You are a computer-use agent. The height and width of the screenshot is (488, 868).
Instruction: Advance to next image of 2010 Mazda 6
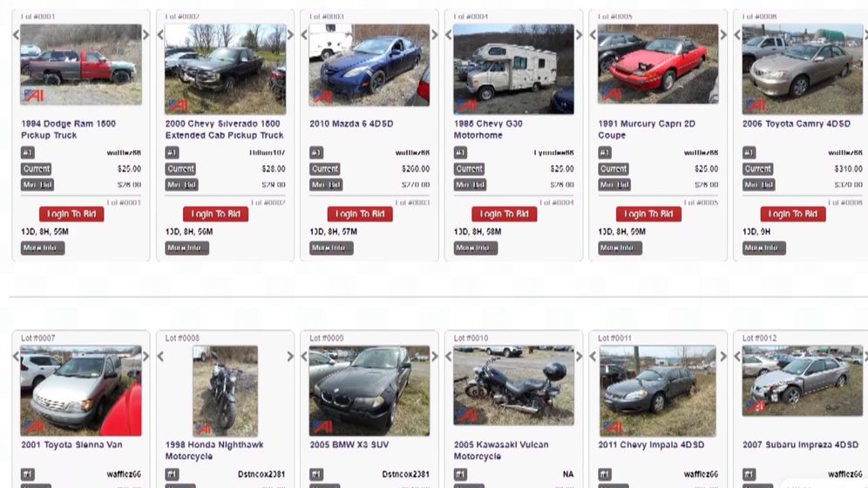(x=435, y=35)
